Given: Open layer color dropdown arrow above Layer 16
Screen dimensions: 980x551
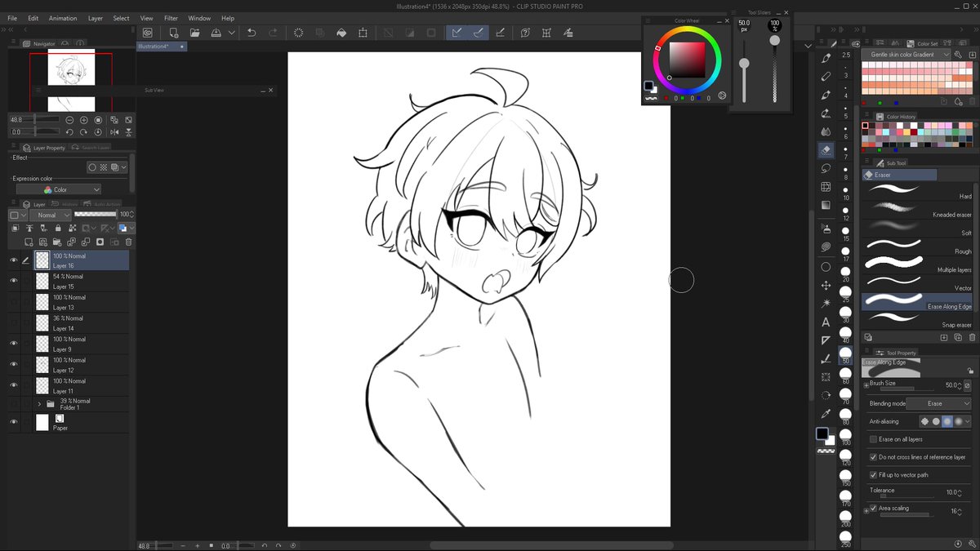Looking at the screenshot, I should click(x=132, y=229).
